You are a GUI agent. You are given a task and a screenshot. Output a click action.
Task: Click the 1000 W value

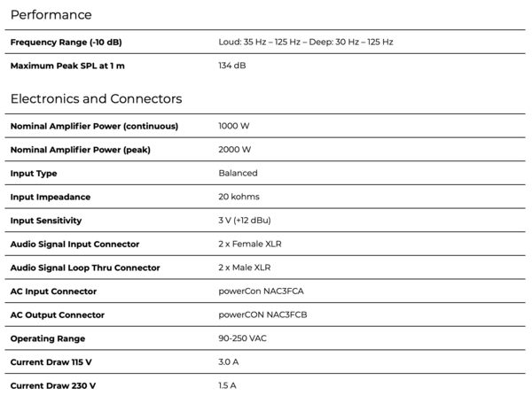pyautogui.click(x=235, y=127)
